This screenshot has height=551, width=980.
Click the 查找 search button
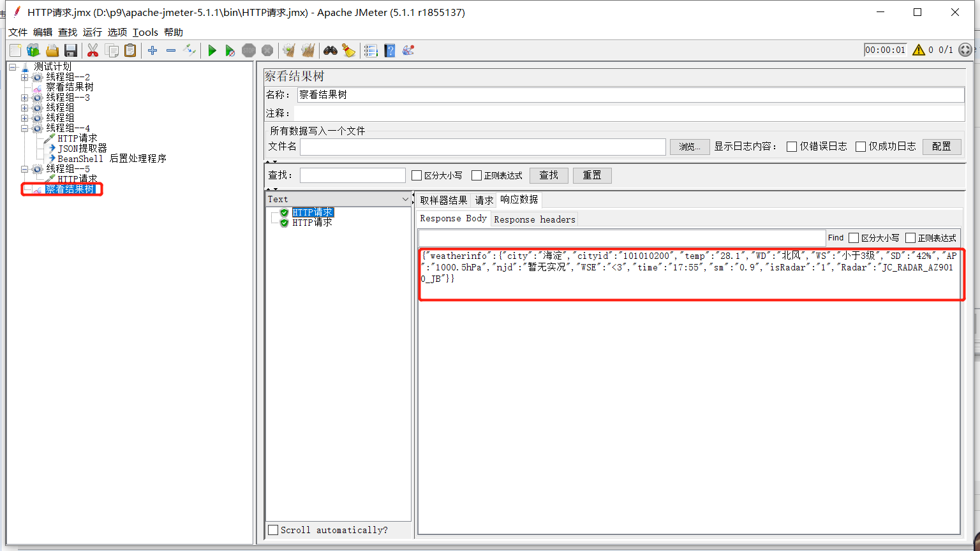[549, 175]
